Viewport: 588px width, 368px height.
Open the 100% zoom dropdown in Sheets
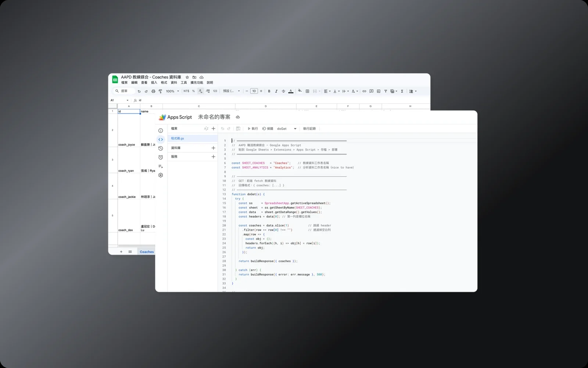[x=172, y=91]
